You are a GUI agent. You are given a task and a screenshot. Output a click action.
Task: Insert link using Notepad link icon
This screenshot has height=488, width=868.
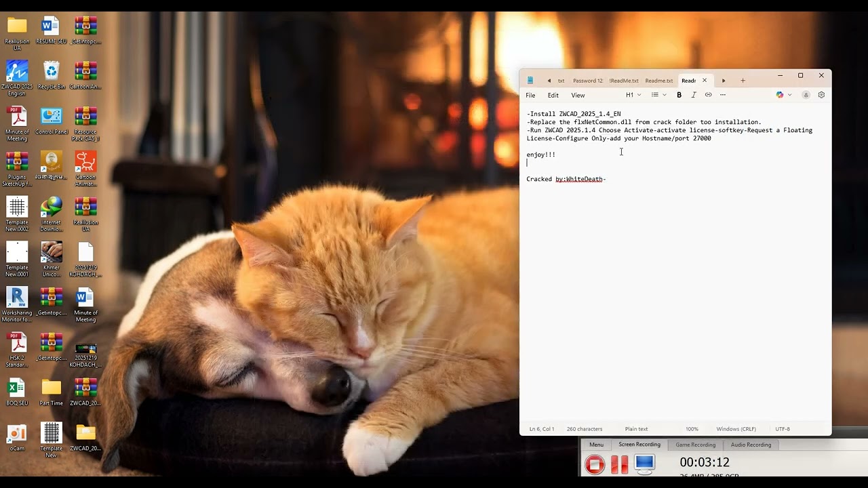[708, 95]
